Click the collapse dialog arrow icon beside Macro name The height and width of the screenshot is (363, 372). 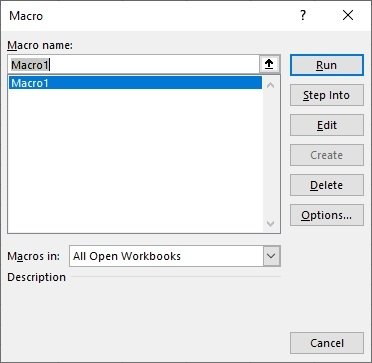point(269,65)
